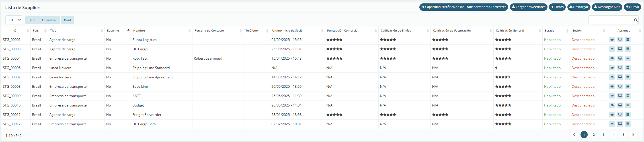Click list icon in DC Cargo Beta row
644x142 pixels.
pos(627,124)
